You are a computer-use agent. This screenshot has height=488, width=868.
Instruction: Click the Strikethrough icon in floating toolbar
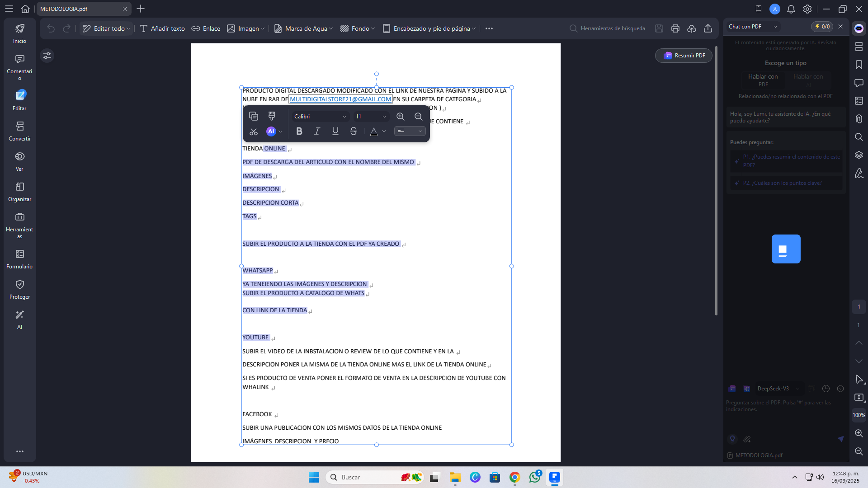[x=354, y=131]
